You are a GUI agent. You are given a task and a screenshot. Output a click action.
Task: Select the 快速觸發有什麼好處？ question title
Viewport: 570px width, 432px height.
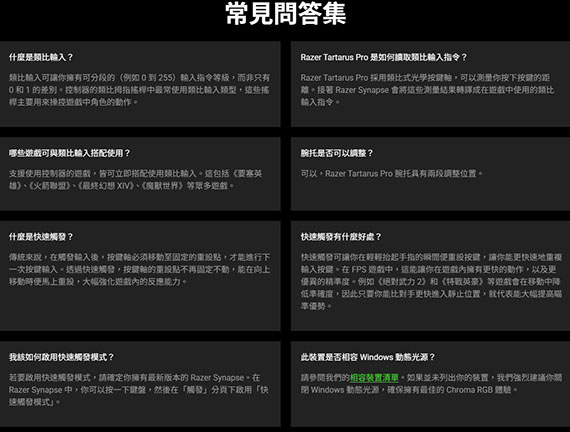pyautogui.click(x=341, y=237)
